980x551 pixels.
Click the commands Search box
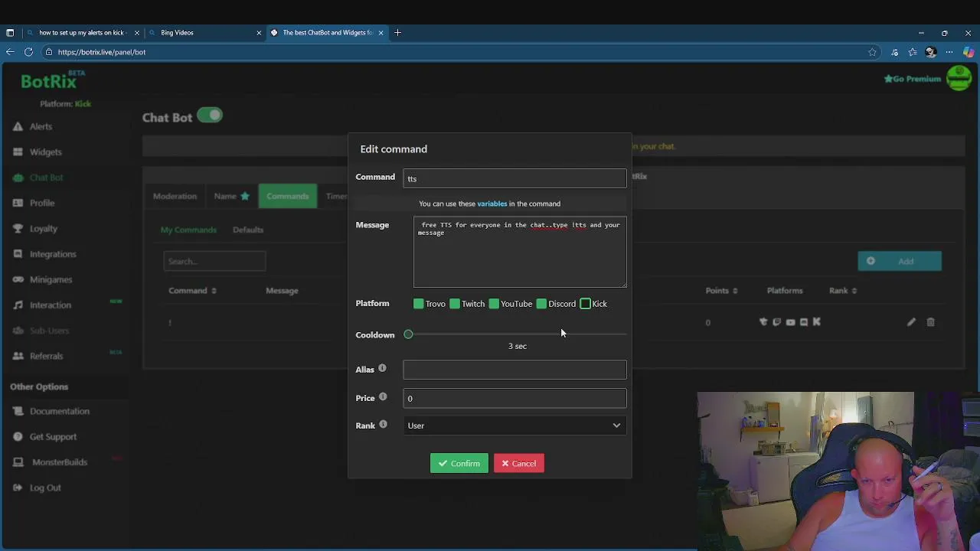coord(214,262)
